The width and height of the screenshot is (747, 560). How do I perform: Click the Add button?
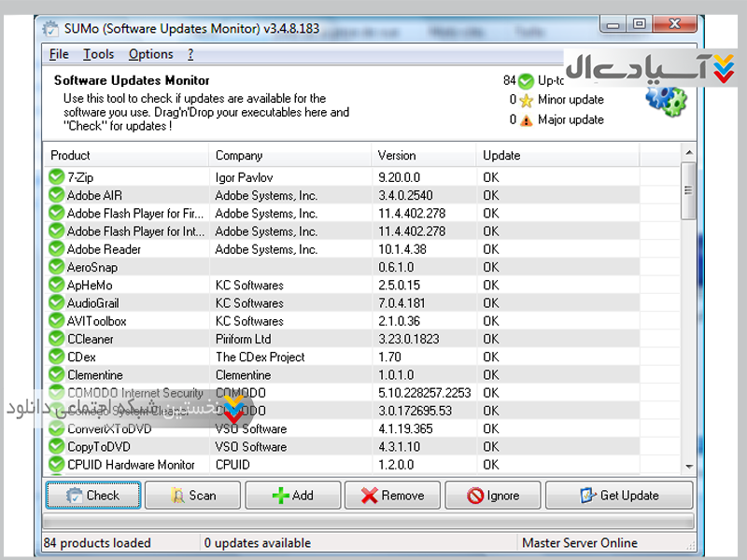pos(292,496)
